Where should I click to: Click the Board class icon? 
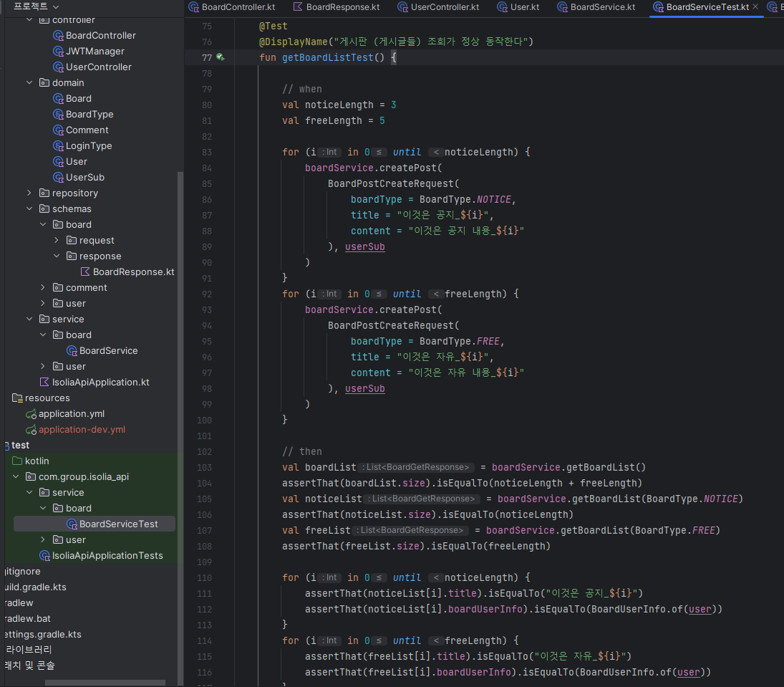tap(58, 99)
